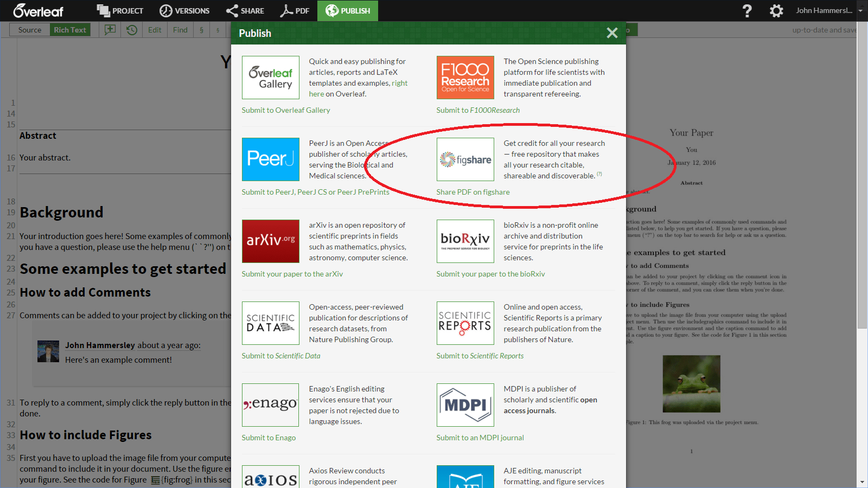Screen dimensions: 868x488
Task: Click Share PDF on figshare link
Action: pos(473,192)
